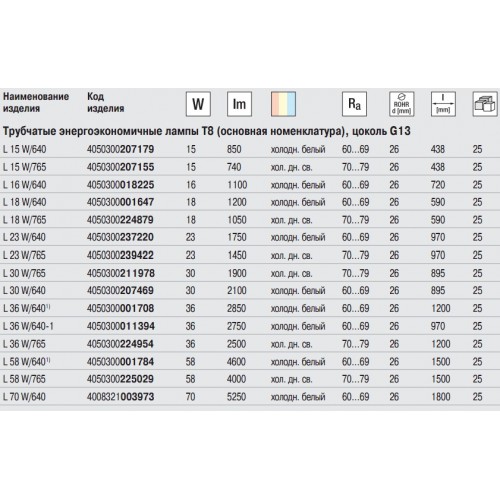The image size is (500, 500).
Task: Click product code 4050300237220
Action: (x=120, y=237)
